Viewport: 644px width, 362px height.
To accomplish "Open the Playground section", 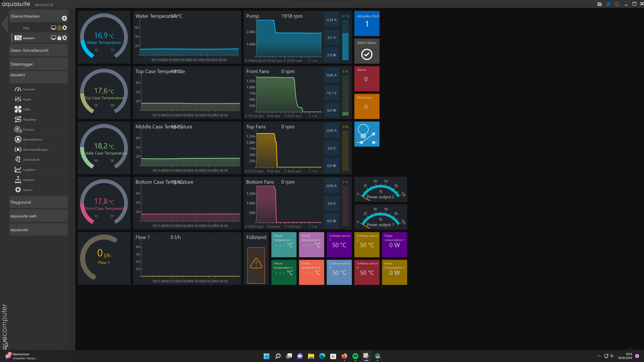I will point(39,202).
